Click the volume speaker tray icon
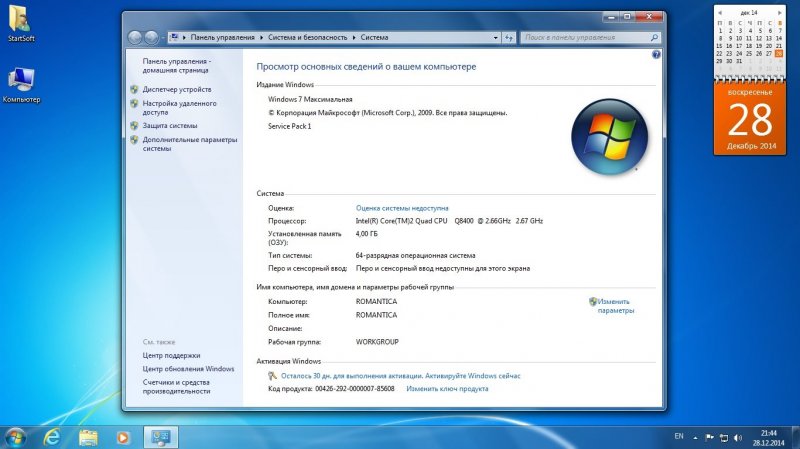 (x=738, y=438)
